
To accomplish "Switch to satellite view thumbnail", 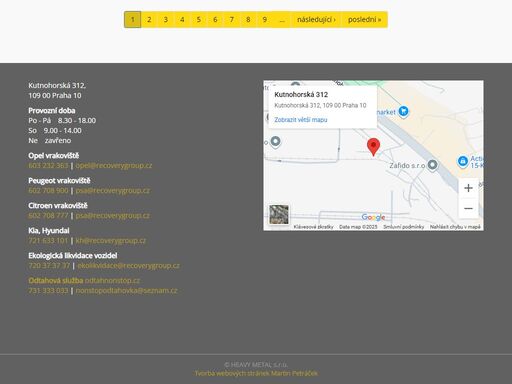I will click(x=279, y=214).
